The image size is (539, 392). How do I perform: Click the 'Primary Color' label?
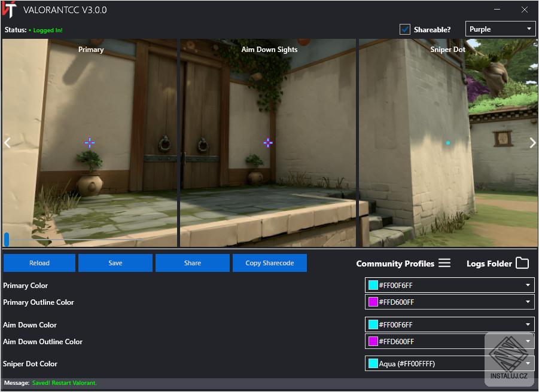tap(26, 285)
